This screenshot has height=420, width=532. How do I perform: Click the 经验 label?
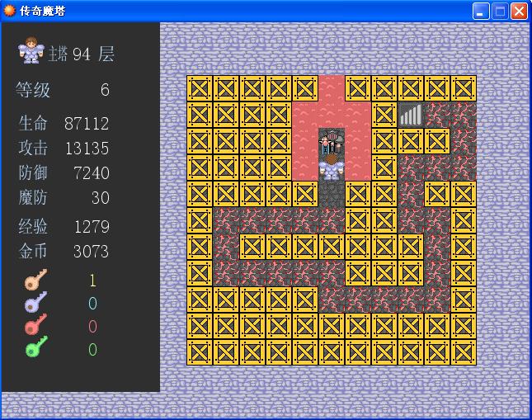click(x=32, y=226)
